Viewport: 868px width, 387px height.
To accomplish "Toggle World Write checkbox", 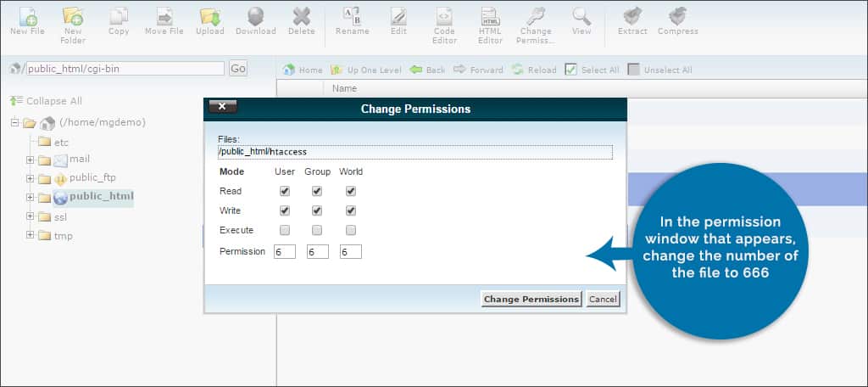I will (350, 210).
